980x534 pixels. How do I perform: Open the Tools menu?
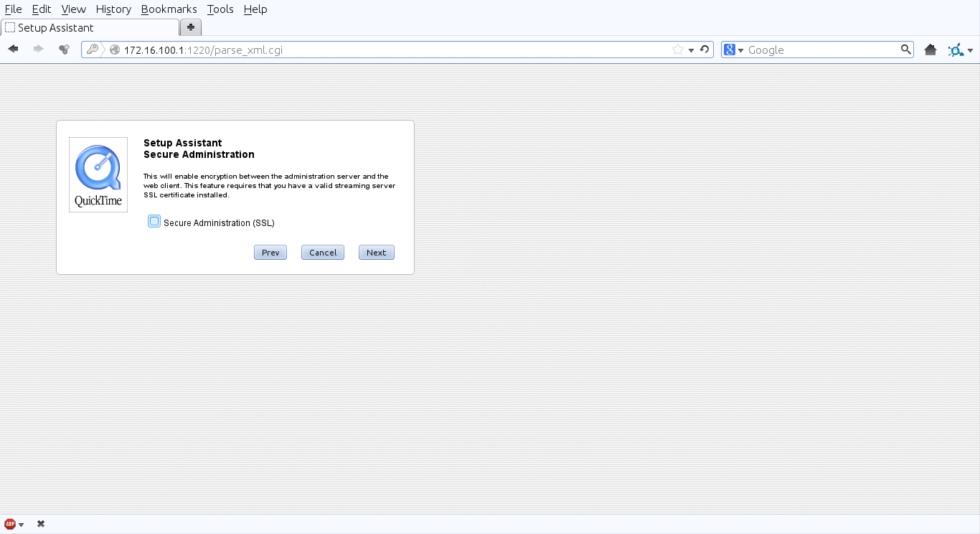[x=220, y=9]
